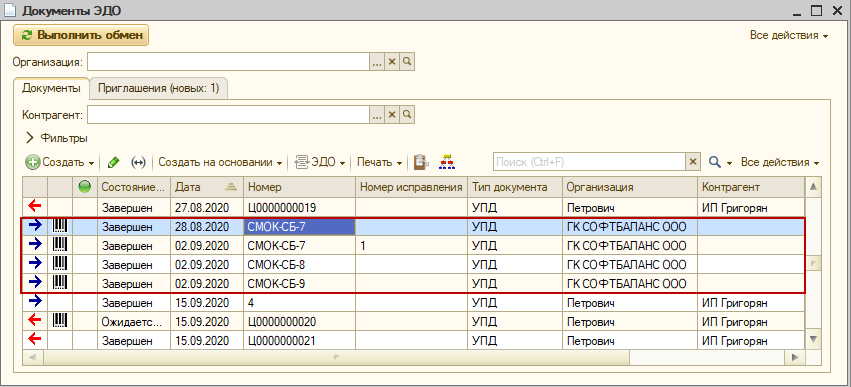
Task: Click magnifier icon next to Организация field
Action: pyautogui.click(x=408, y=62)
